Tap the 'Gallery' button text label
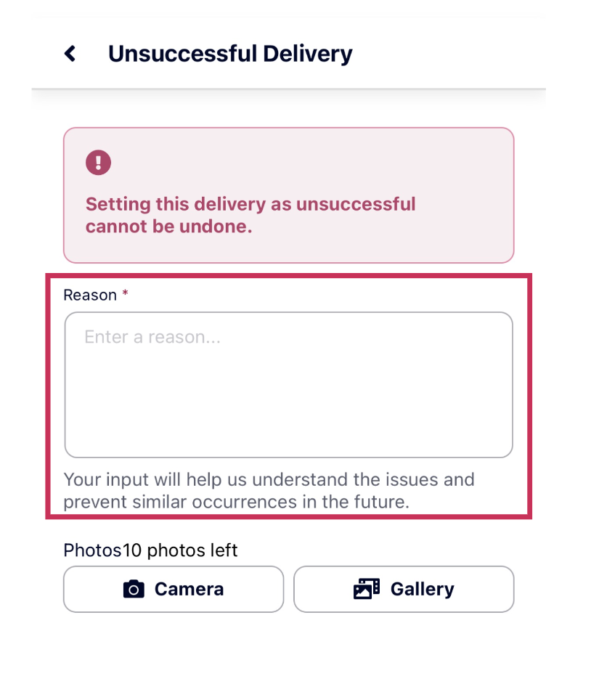The width and height of the screenshot is (591, 700). [423, 590]
